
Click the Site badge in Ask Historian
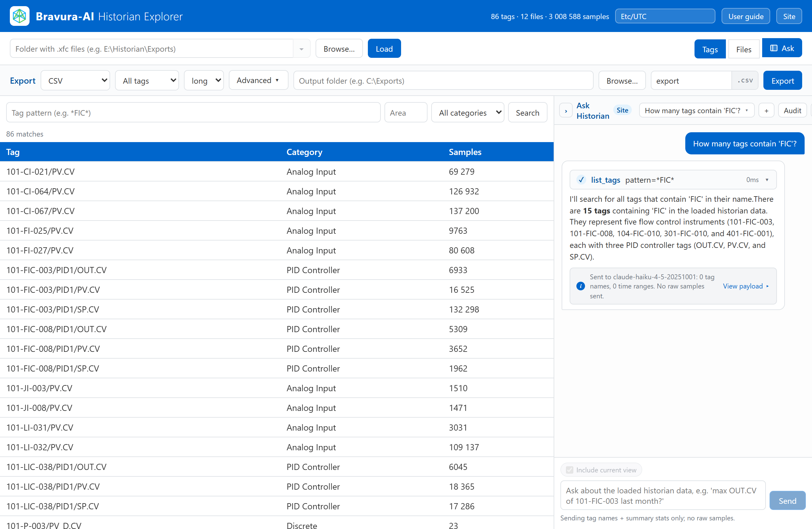[622, 110]
